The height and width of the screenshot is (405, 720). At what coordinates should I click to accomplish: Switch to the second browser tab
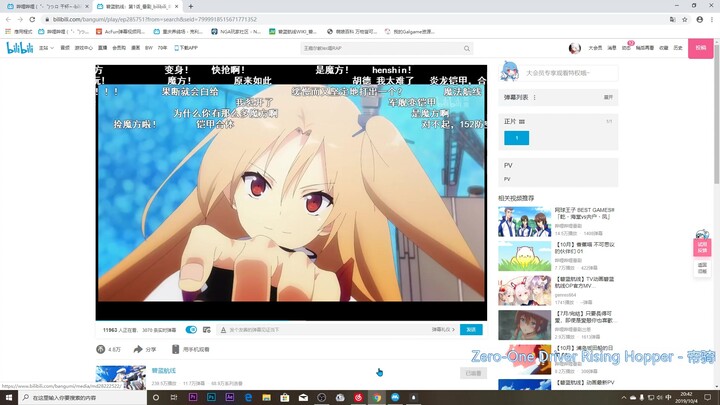138,6
